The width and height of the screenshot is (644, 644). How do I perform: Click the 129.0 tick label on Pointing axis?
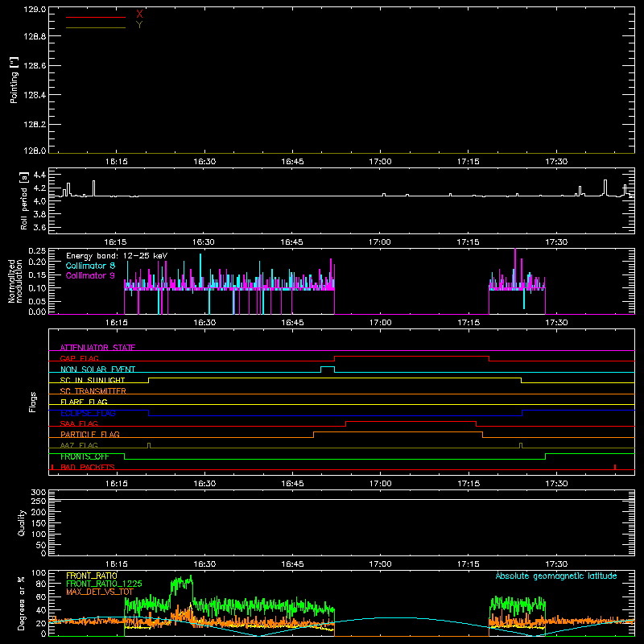[35, 10]
